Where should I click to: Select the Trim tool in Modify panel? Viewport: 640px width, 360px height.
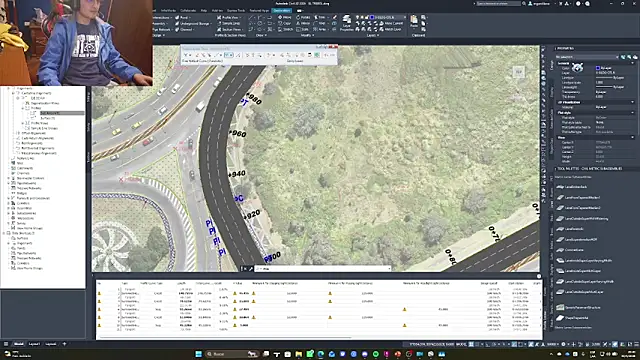click(321, 18)
